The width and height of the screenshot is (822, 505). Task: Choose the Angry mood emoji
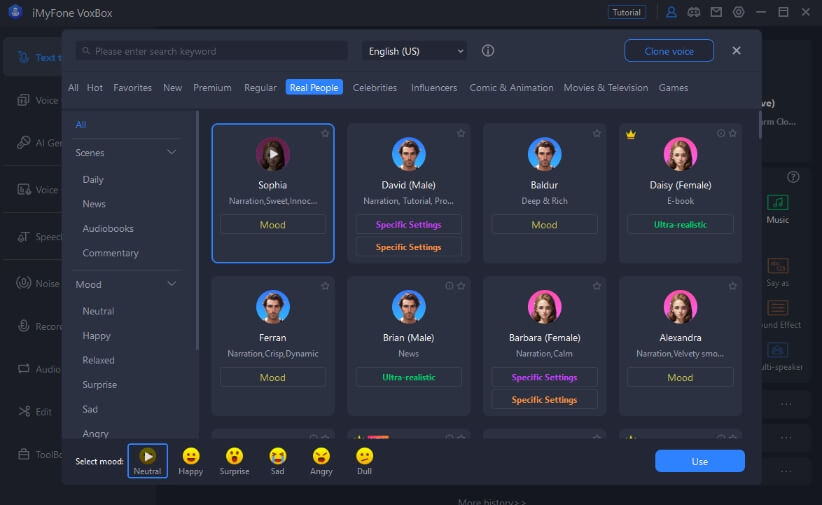[x=321, y=456]
